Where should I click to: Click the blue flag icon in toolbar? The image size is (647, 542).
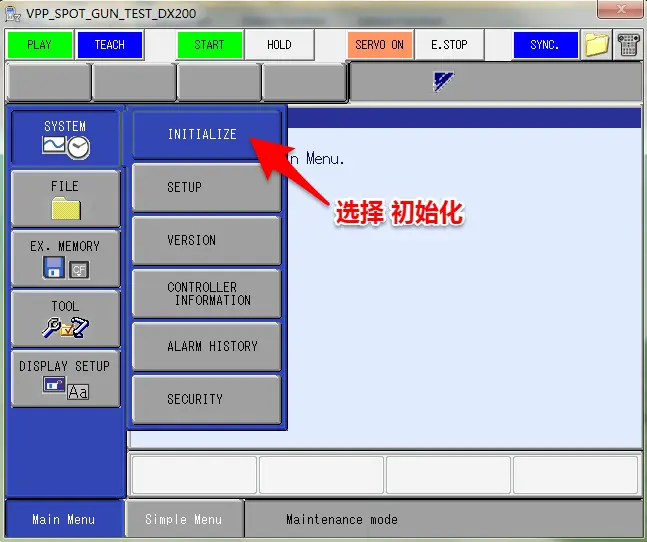[x=443, y=80]
